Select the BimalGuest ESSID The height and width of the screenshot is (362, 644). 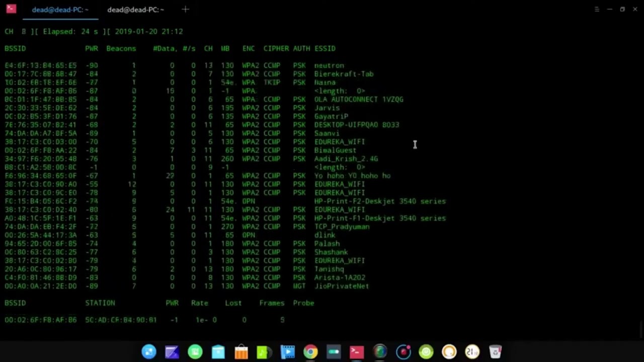click(x=336, y=150)
